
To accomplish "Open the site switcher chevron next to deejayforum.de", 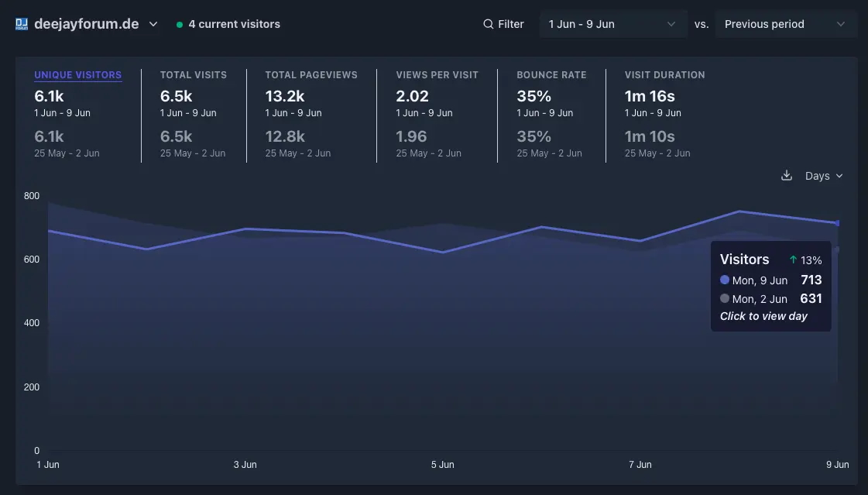I will (x=153, y=24).
